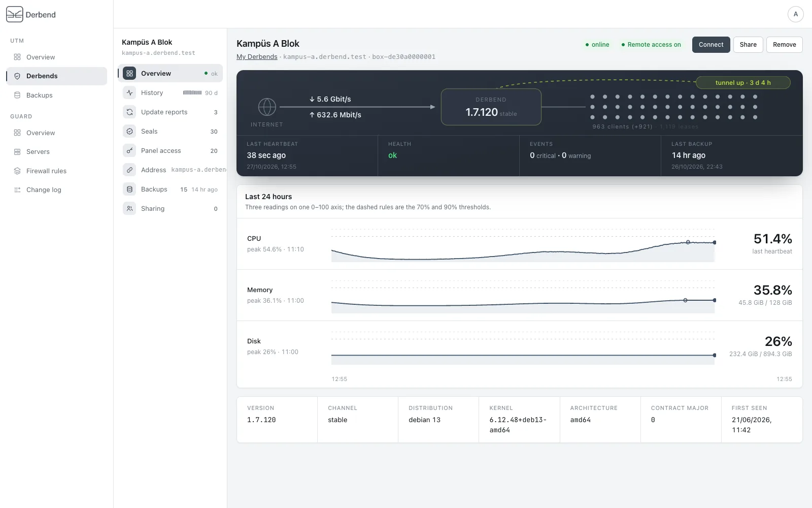Screen dimensions: 812x508
Task: Click the Seals badge icon
Action: 129,131
